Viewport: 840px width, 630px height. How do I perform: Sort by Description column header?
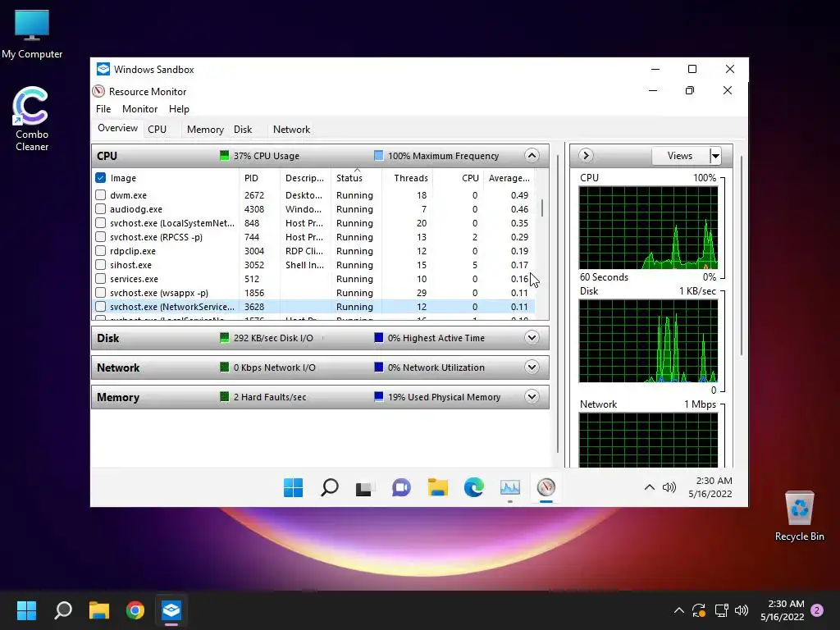(x=305, y=178)
